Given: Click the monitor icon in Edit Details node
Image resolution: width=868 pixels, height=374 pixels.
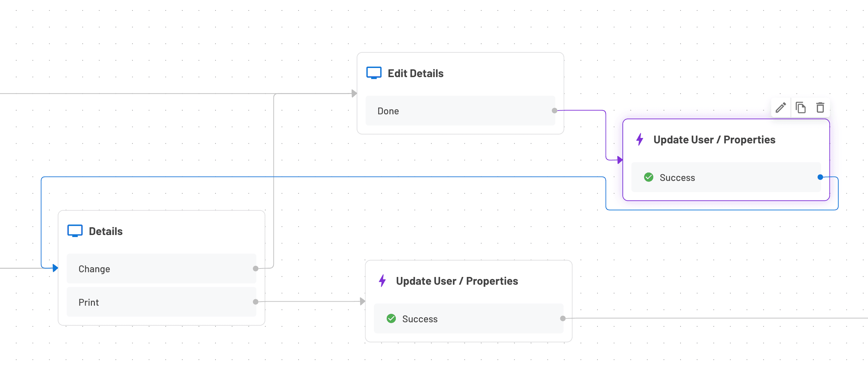Looking at the screenshot, I should 374,73.
